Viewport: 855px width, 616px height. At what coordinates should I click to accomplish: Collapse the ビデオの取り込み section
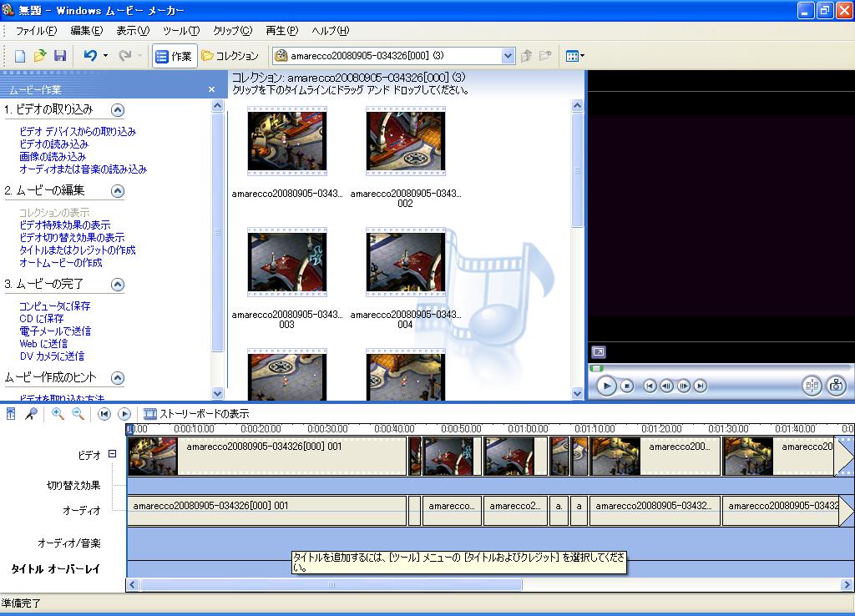(117, 110)
